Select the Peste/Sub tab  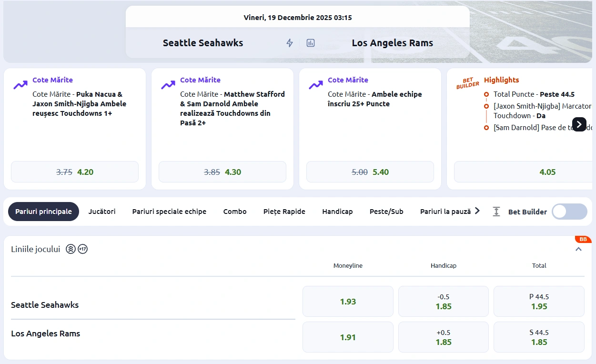click(x=386, y=212)
